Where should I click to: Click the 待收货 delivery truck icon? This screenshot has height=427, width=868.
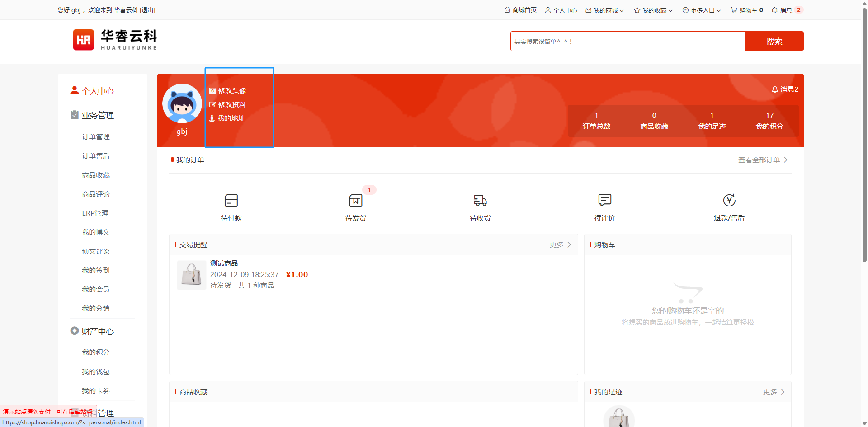[480, 201]
